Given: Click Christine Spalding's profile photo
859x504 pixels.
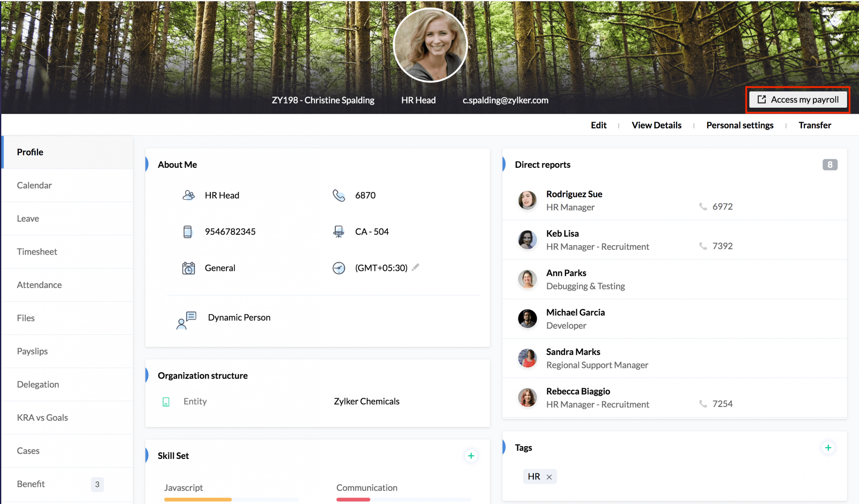Looking at the screenshot, I should [430, 45].
